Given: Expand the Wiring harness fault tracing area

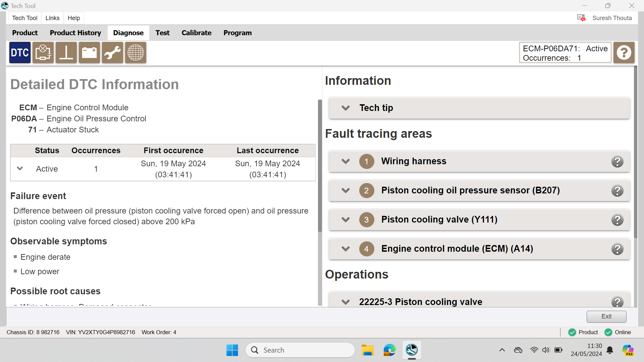Looking at the screenshot, I should [345, 161].
